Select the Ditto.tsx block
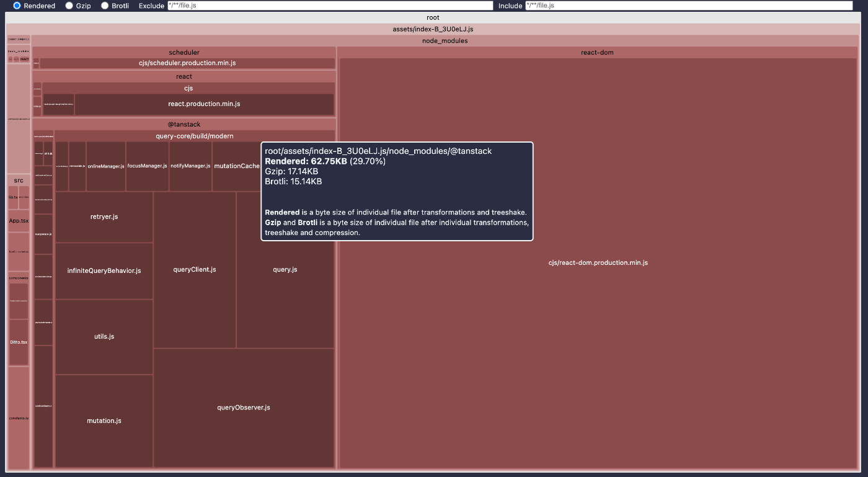 [19, 342]
